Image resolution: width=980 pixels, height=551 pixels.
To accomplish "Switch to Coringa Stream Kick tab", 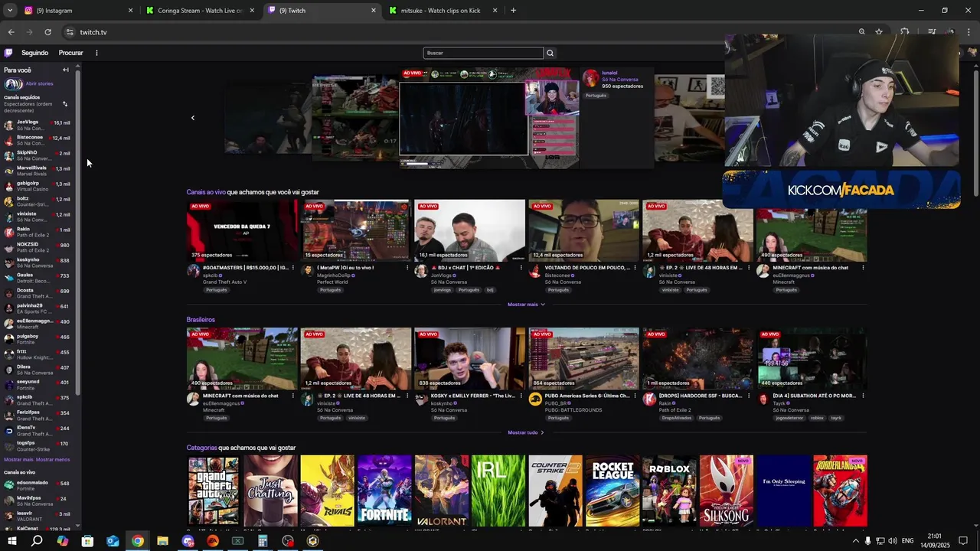I will pos(201,11).
